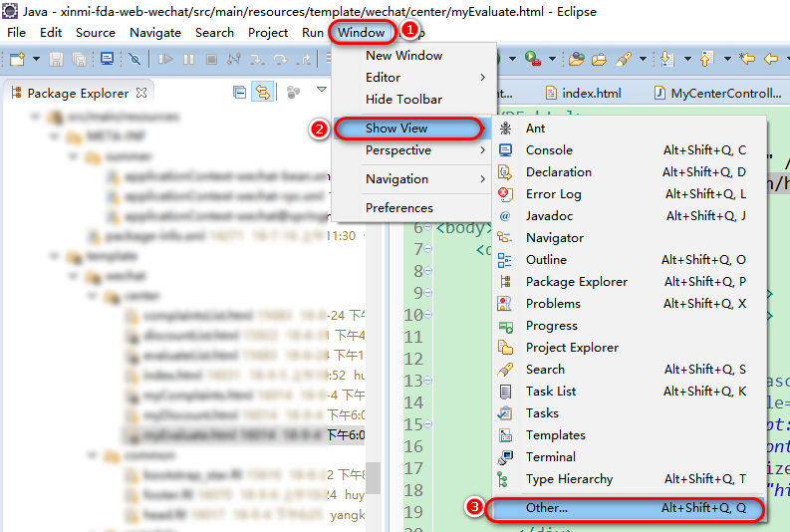Viewport: 790px width, 532px height.
Task: Collapse code fold at line 13
Action: 427,381
